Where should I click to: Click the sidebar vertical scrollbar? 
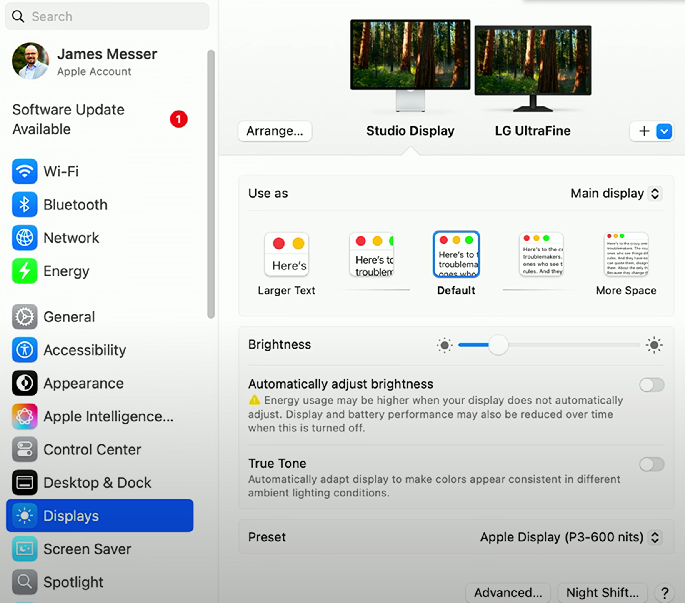coord(211,184)
